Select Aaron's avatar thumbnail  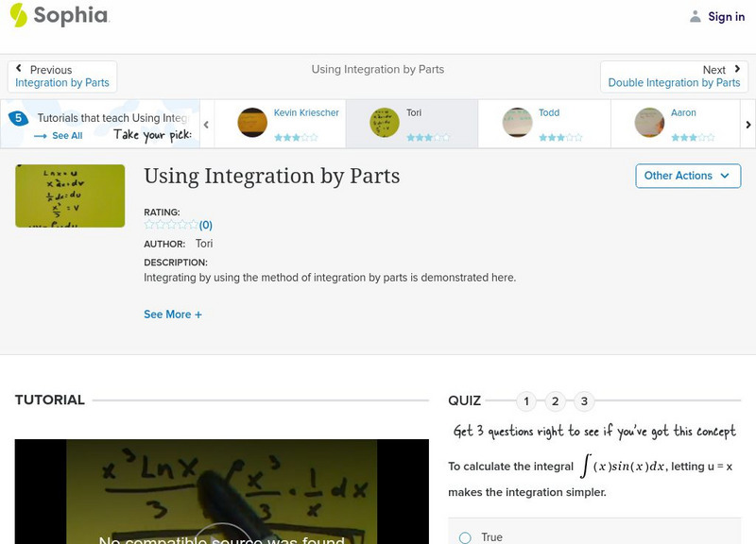click(x=650, y=123)
